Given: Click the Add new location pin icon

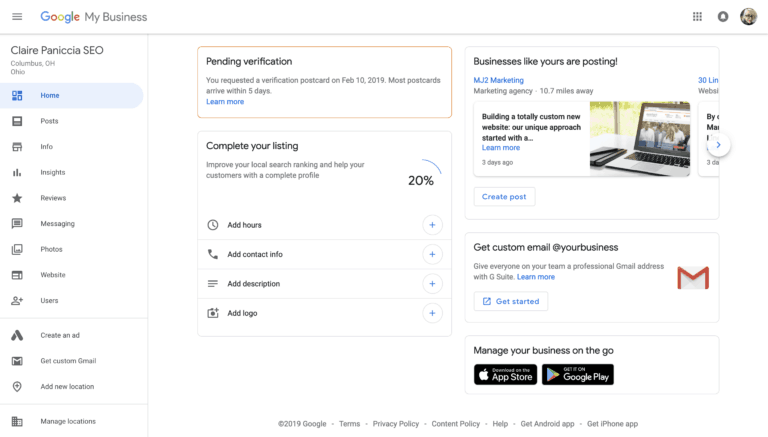Looking at the screenshot, I should [17, 387].
